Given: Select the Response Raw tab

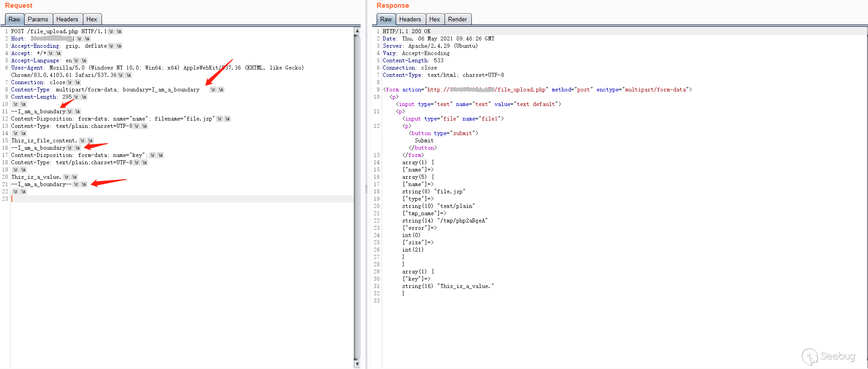Looking at the screenshot, I should (386, 19).
